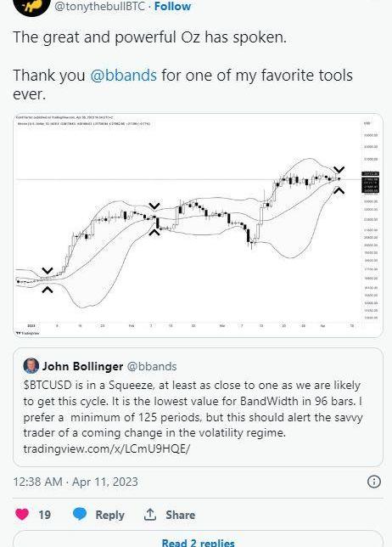Open the tradingview.com/x/LCmU9HQE/ link

tap(107, 448)
